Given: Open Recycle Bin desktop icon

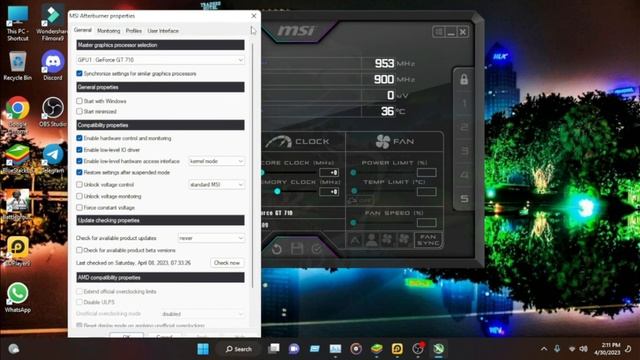Looking at the screenshot, I should (18, 65).
